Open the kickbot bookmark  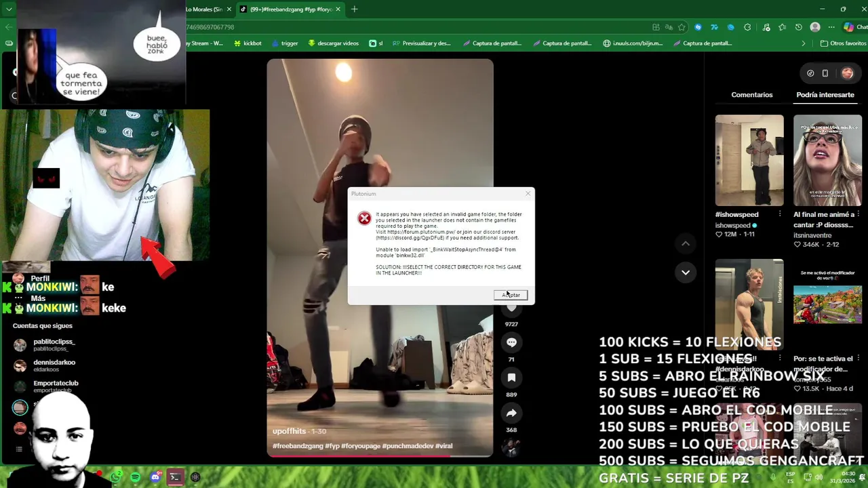tap(248, 43)
